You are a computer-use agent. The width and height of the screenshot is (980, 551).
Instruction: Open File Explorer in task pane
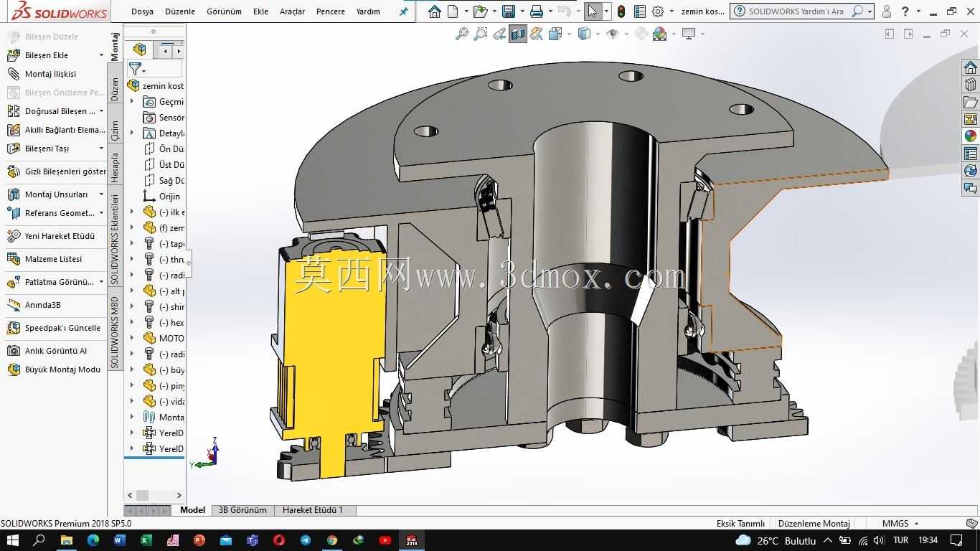971,102
